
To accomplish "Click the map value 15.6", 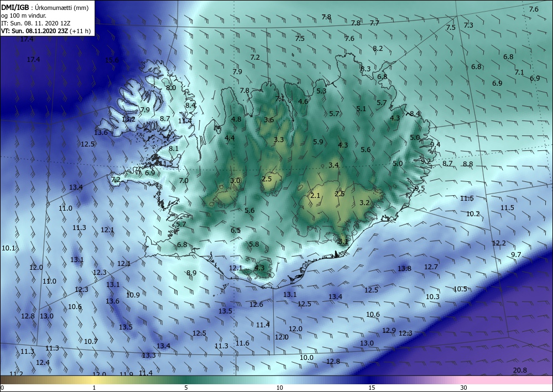I will coord(112,60).
